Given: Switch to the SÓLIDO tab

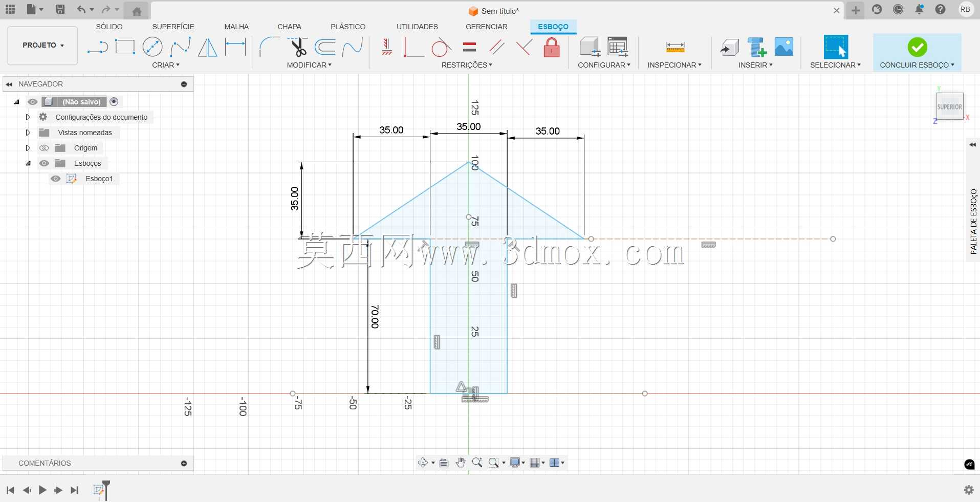Looking at the screenshot, I should click(110, 27).
